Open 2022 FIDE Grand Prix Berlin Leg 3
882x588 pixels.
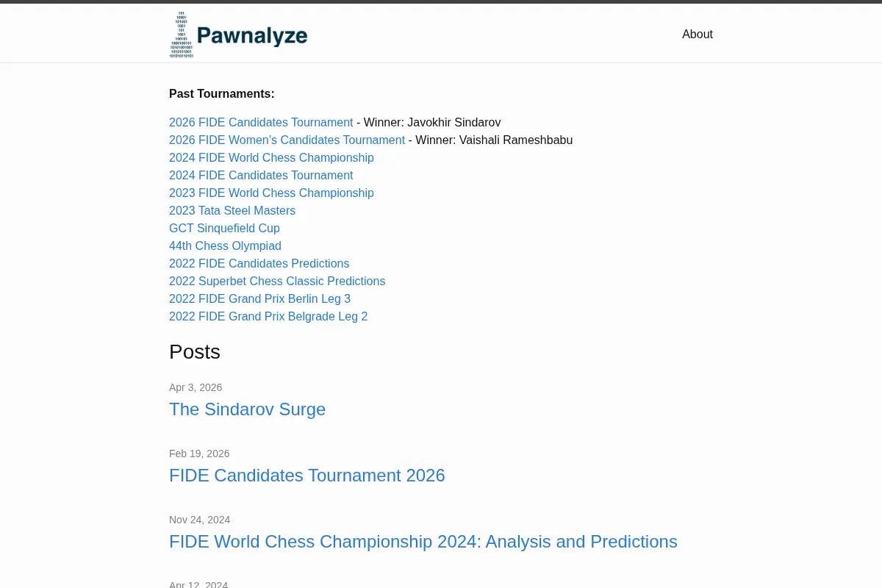(259, 299)
